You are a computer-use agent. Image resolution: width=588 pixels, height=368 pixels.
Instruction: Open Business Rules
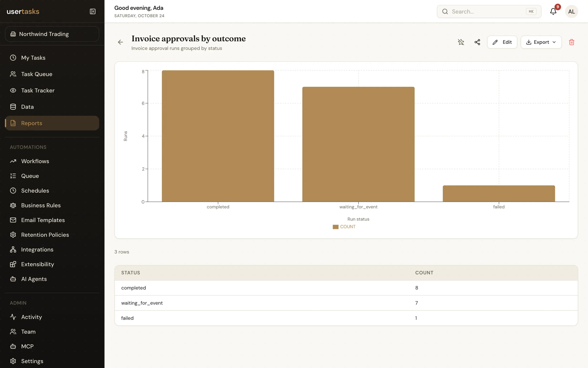pyautogui.click(x=52, y=205)
